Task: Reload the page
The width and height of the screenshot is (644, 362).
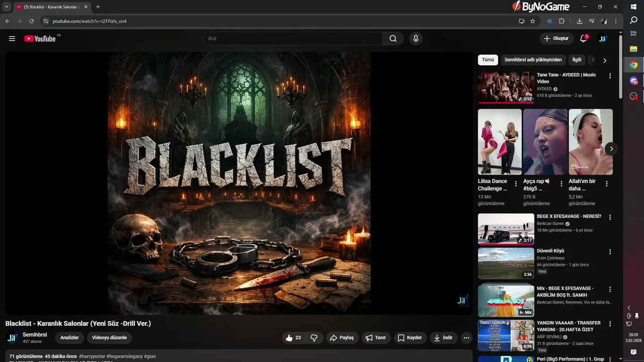Action: (31, 21)
